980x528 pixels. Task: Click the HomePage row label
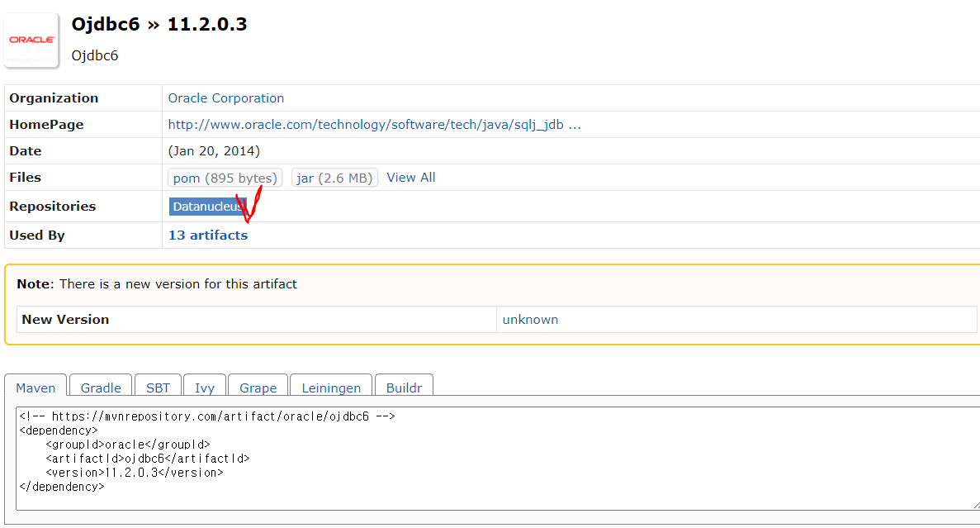click(46, 125)
